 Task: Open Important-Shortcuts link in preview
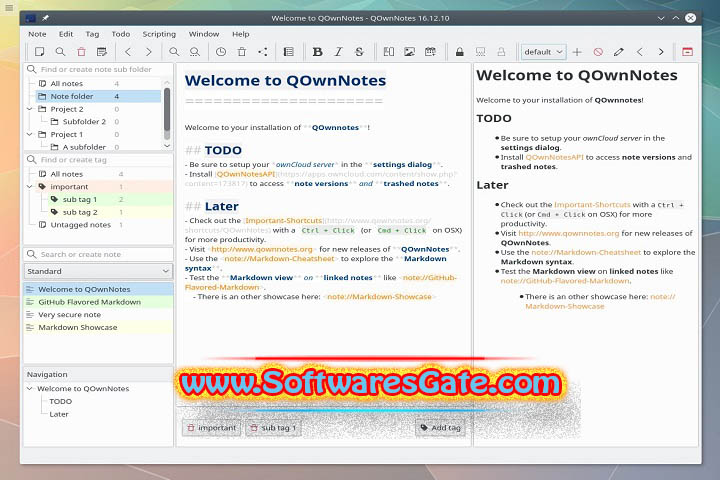click(x=592, y=205)
